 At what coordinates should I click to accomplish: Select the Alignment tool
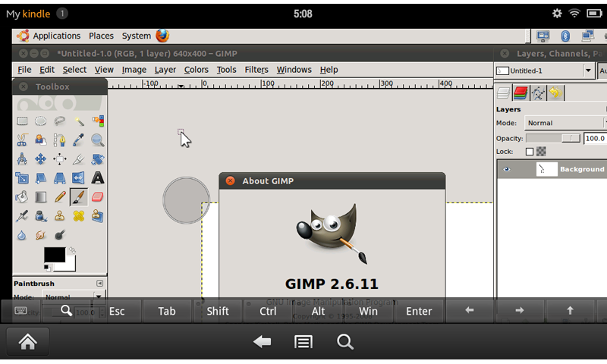click(x=60, y=159)
